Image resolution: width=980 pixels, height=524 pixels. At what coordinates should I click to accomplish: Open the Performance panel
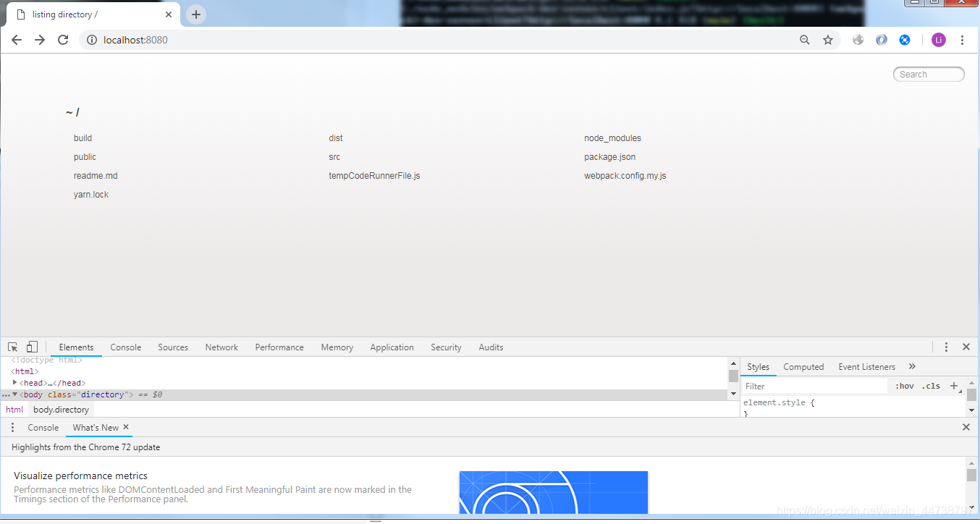pos(279,347)
